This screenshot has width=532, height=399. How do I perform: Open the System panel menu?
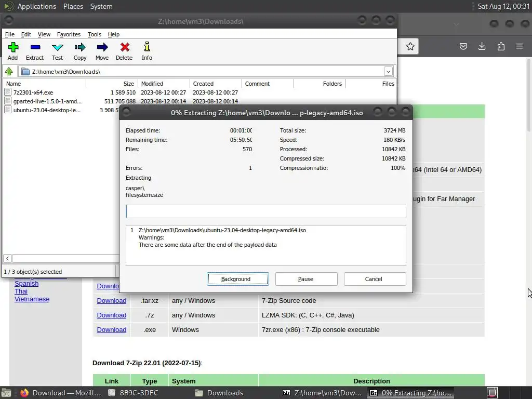(101, 6)
